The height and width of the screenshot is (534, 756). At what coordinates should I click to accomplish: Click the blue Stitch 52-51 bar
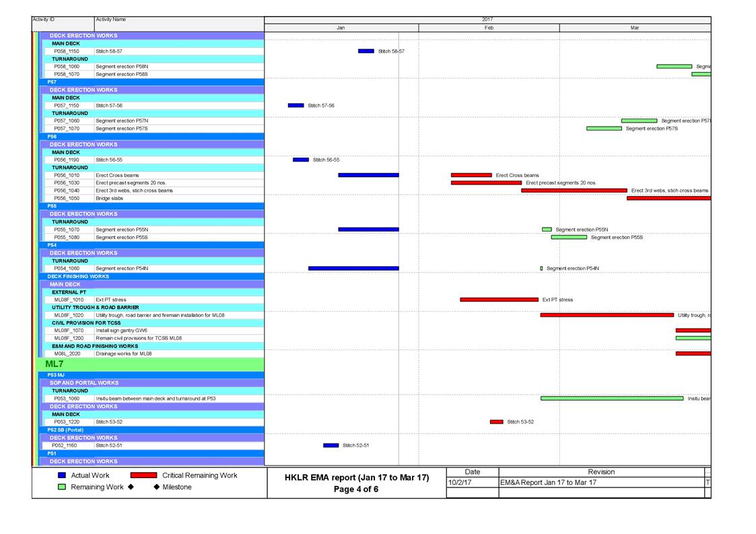click(x=331, y=445)
